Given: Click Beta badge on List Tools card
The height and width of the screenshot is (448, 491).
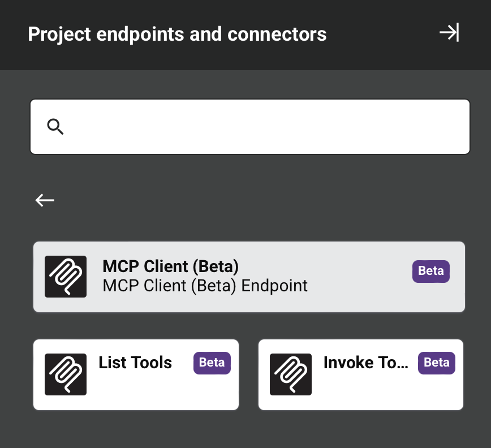Looking at the screenshot, I should pyautogui.click(x=212, y=363).
